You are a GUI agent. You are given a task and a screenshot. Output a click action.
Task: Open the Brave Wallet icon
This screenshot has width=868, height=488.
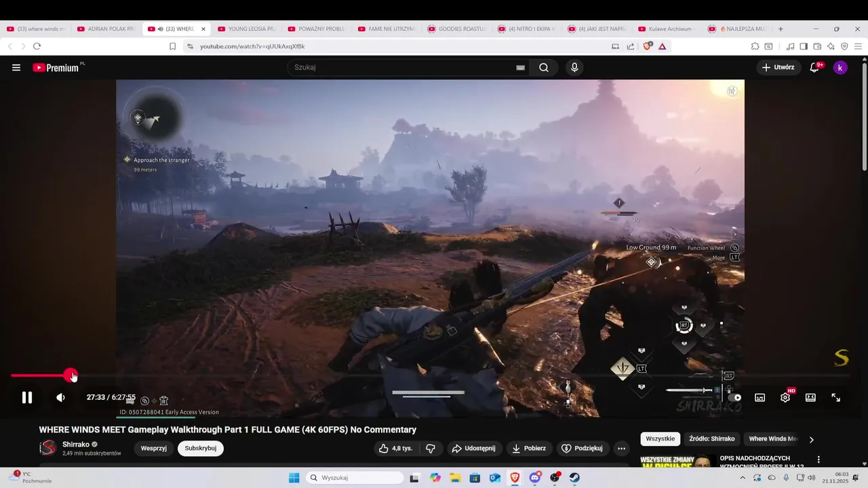[x=817, y=46]
